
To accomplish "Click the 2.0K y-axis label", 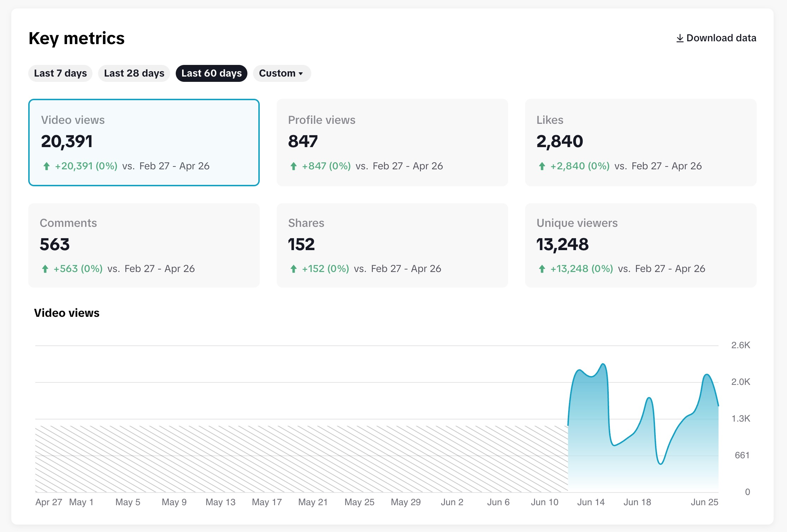I will pos(741,382).
